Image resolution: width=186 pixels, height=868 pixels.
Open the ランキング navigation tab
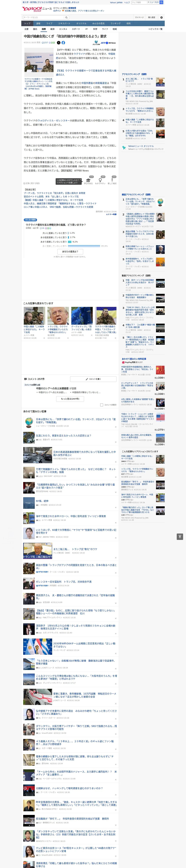pyautogui.click(x=115, y=24)
